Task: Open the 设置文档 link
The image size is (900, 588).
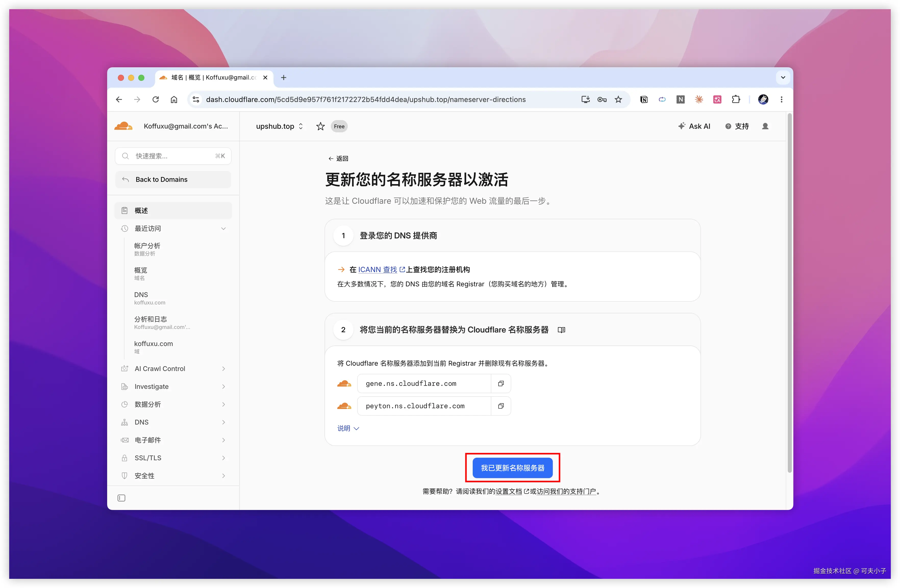Action: [x=509, y=491]
